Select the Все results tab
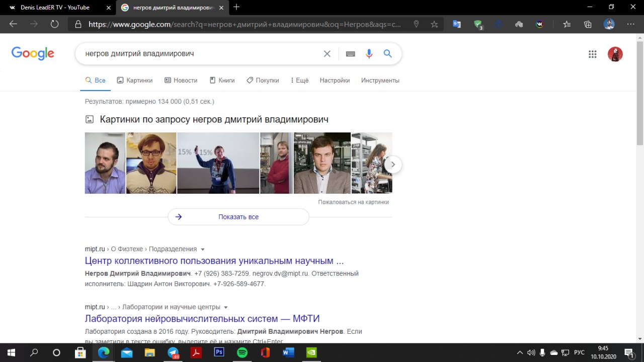 [96, 80]
